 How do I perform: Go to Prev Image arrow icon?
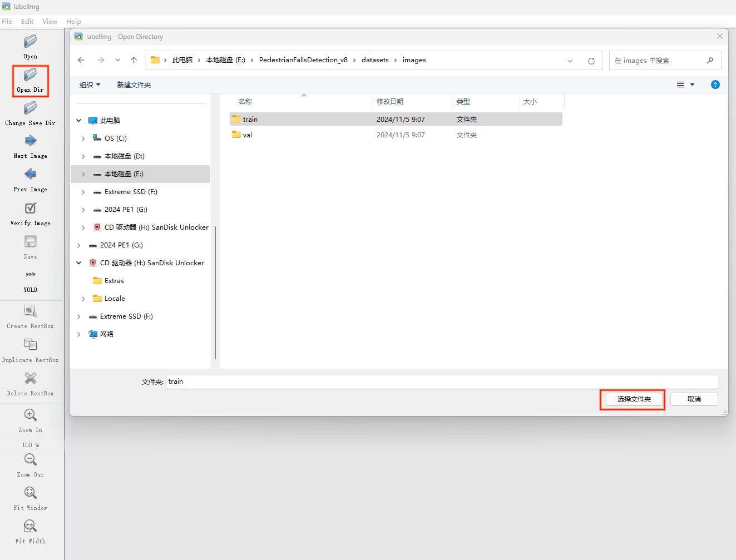click(x=31, y=175)
